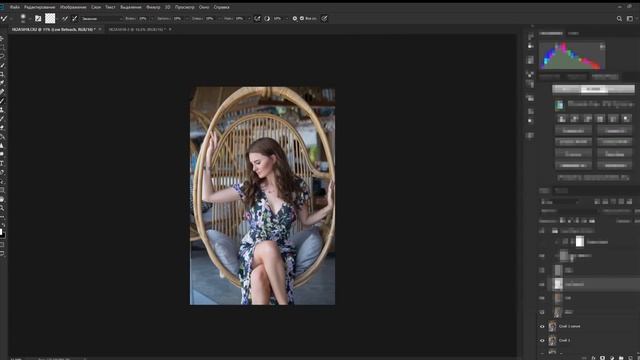
Task: Click the retouch plugin logo icon
Action: [x=559, y=105]
